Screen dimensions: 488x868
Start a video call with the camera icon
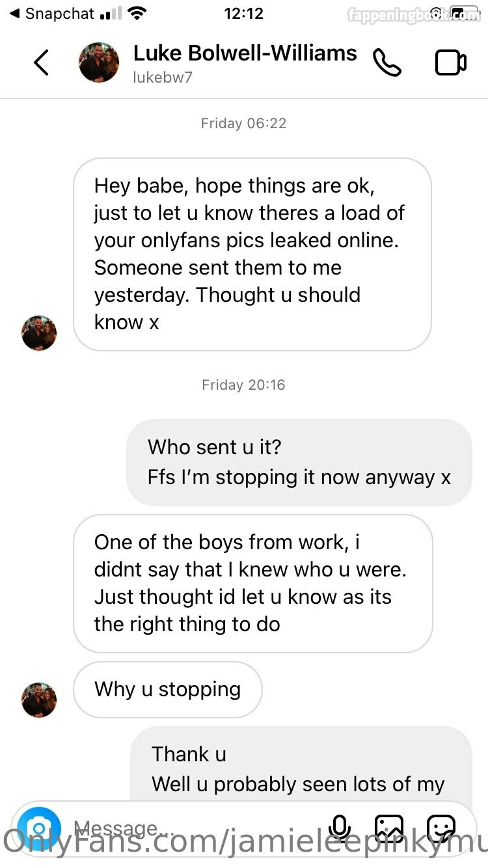pyautogui.click(x=450, y=62)
